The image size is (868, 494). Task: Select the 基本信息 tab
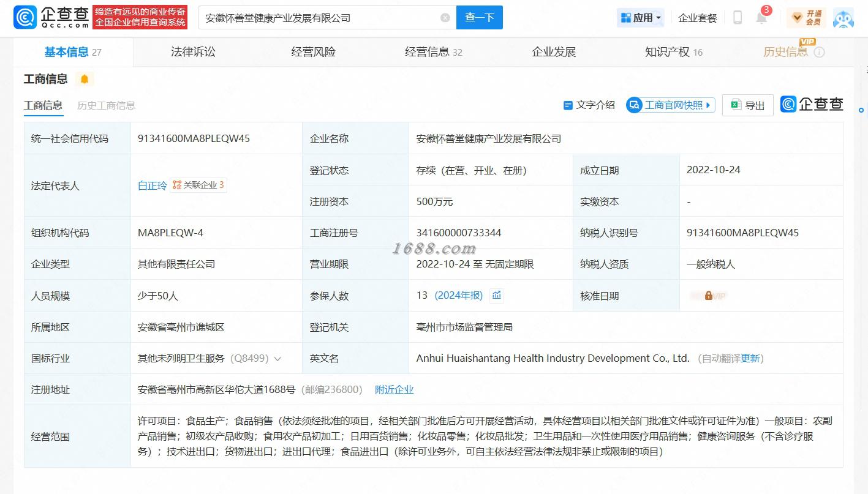click(73, 52)
